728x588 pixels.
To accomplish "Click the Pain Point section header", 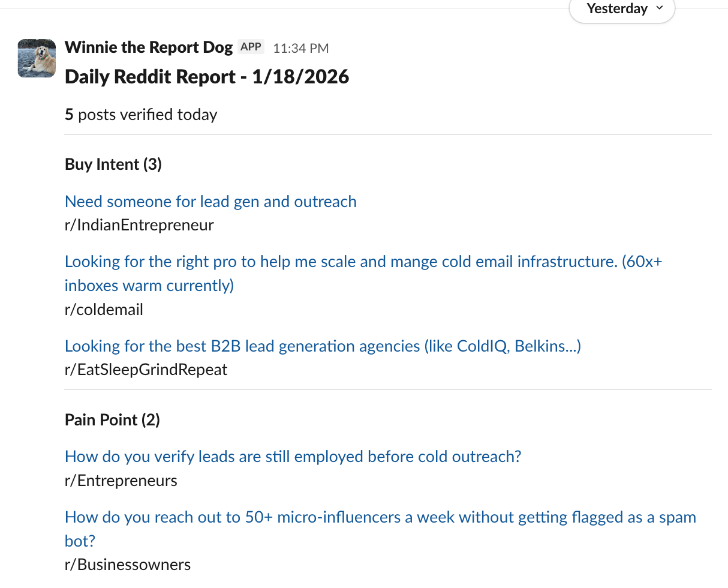I will (112, 419).
